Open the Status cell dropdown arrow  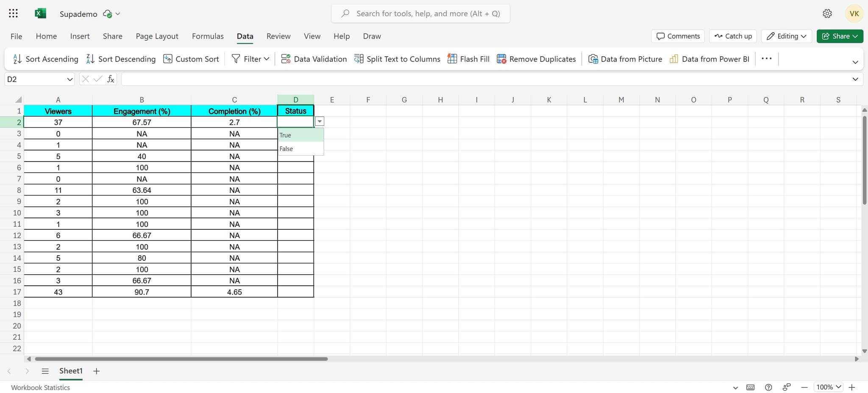point(320,121)
